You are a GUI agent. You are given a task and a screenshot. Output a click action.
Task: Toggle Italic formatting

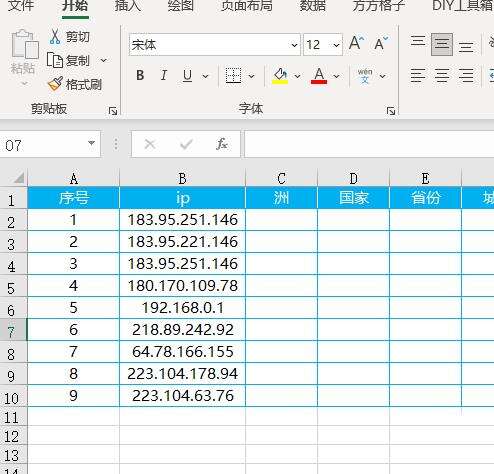[x=163, y=76]
